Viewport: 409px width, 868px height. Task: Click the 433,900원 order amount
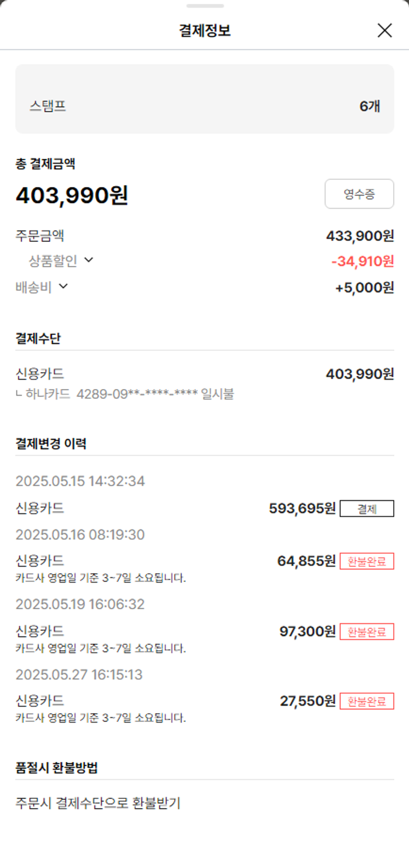click(x=360, y=236)
